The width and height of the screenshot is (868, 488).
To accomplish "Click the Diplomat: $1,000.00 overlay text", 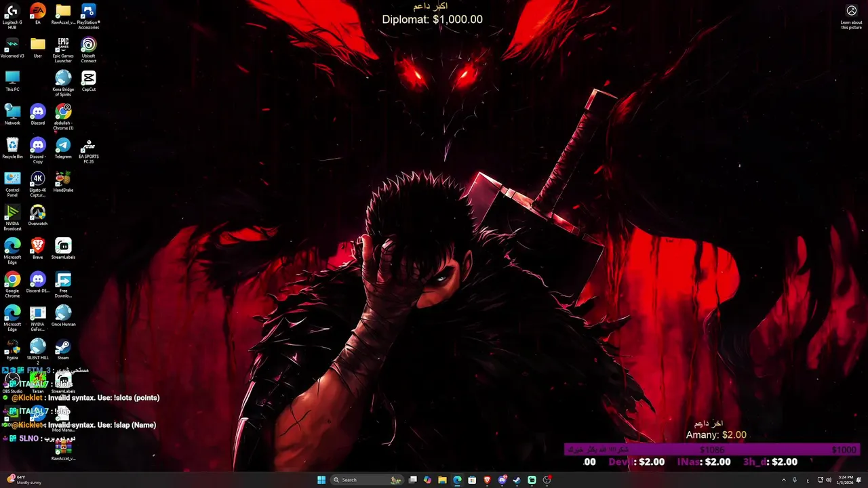I will click(433, 20).
